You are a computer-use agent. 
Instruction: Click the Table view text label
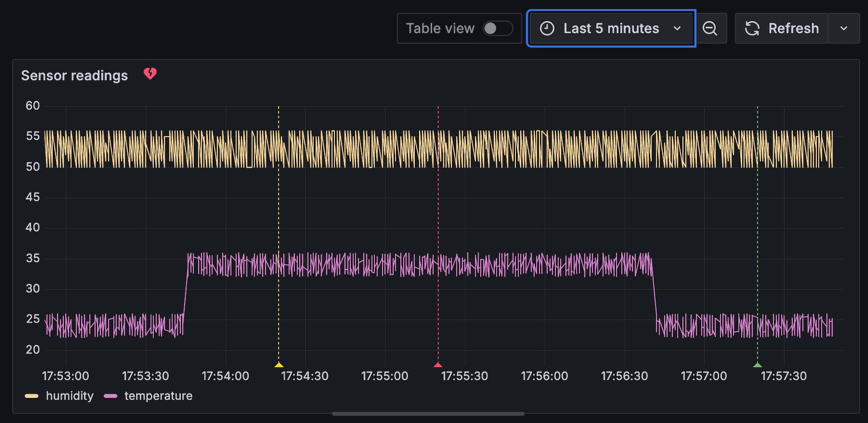click(x=440, y=29)
